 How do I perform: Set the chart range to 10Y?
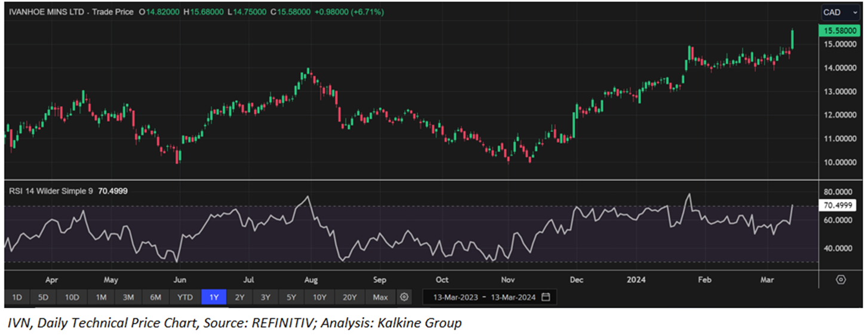coord(319,297)
